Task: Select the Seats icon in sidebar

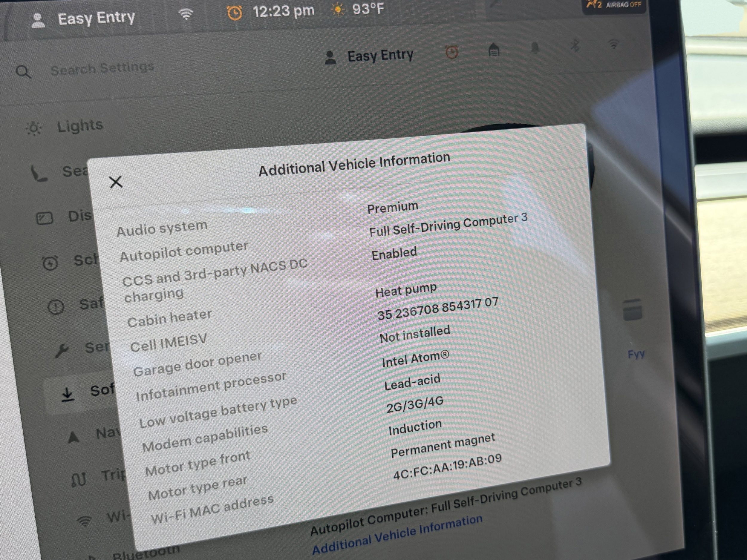Action: coord(39,174)
